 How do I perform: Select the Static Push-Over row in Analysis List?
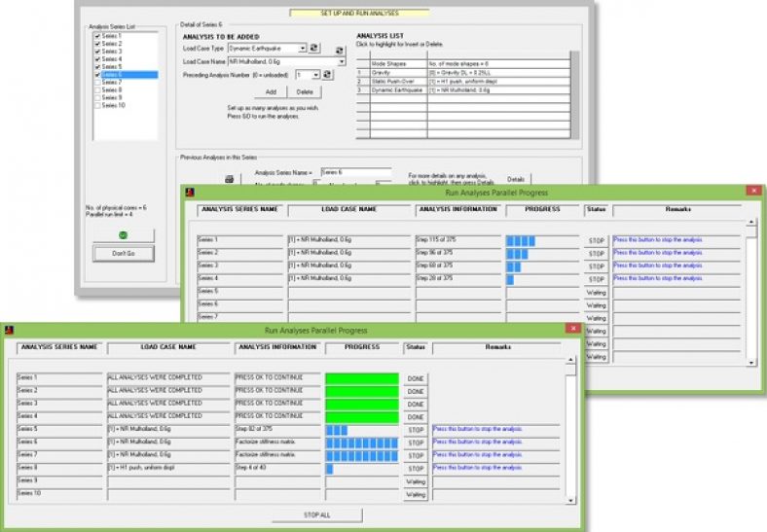(463, 81)
